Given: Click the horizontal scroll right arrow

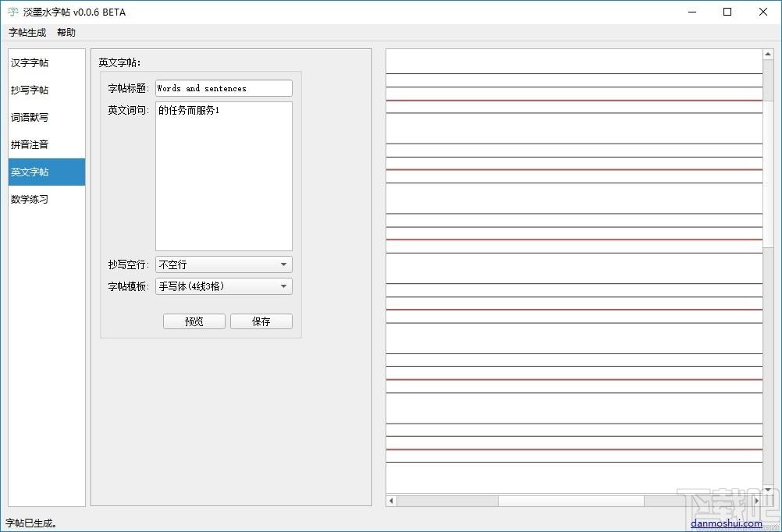Looking at the screenshot, I should [757, 501].
